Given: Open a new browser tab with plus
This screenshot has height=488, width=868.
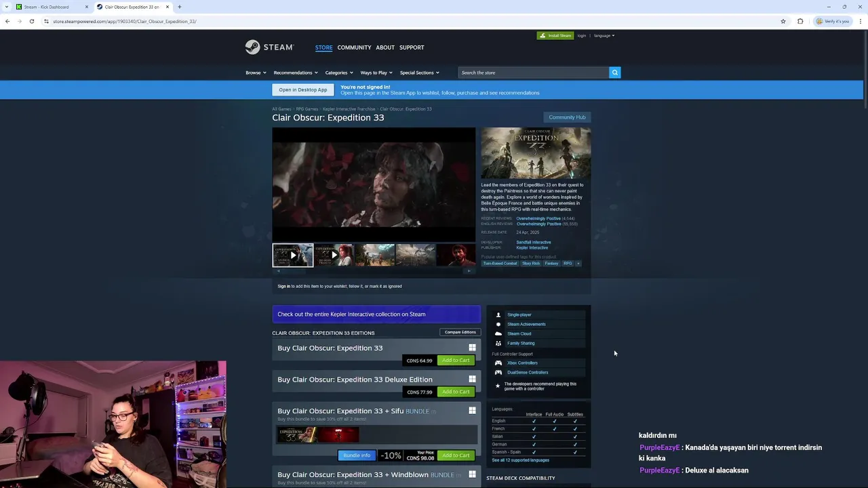Looking at the screenshot, I should point(179,7).
